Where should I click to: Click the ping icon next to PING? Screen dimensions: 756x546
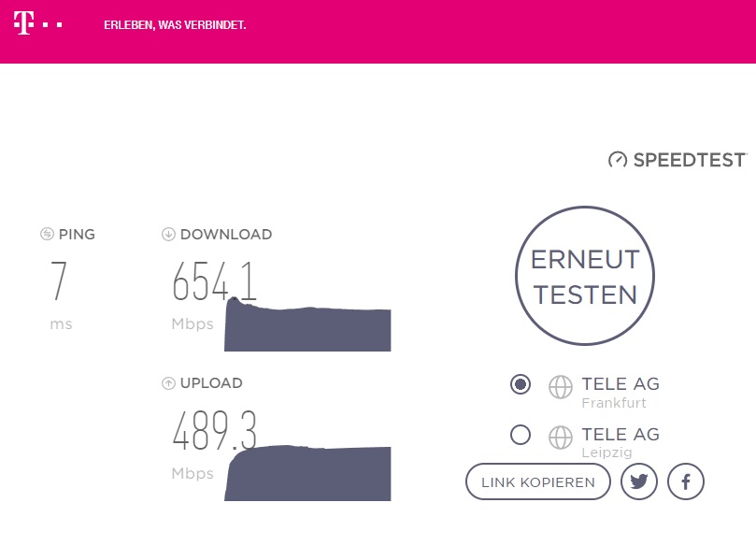[x=47, y=234]
